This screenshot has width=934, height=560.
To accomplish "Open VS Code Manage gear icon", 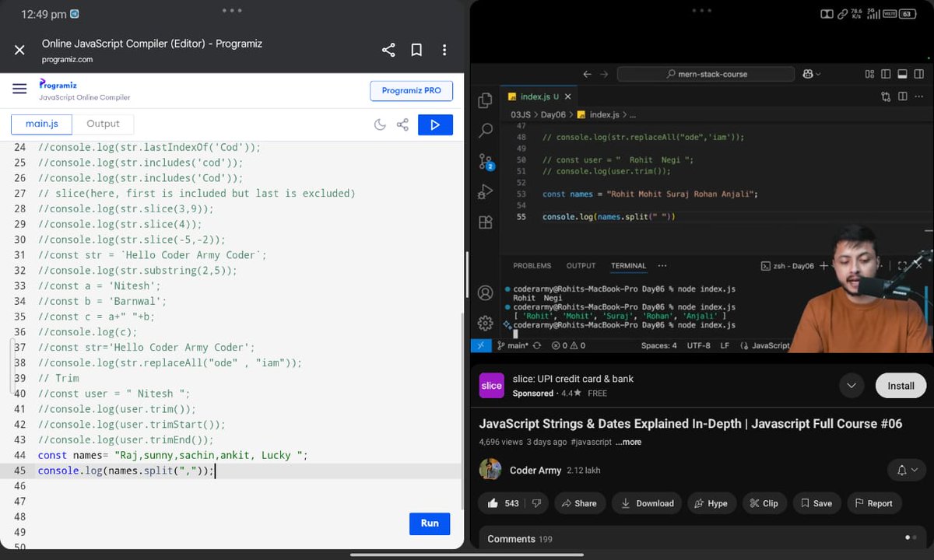I will point(486,323).
